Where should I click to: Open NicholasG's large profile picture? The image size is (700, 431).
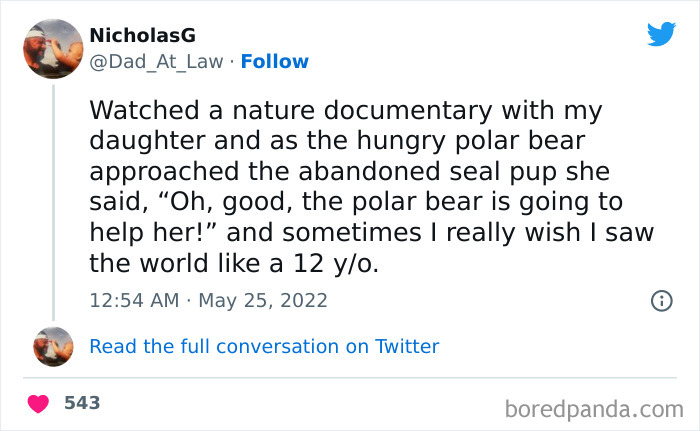(52, 49)
